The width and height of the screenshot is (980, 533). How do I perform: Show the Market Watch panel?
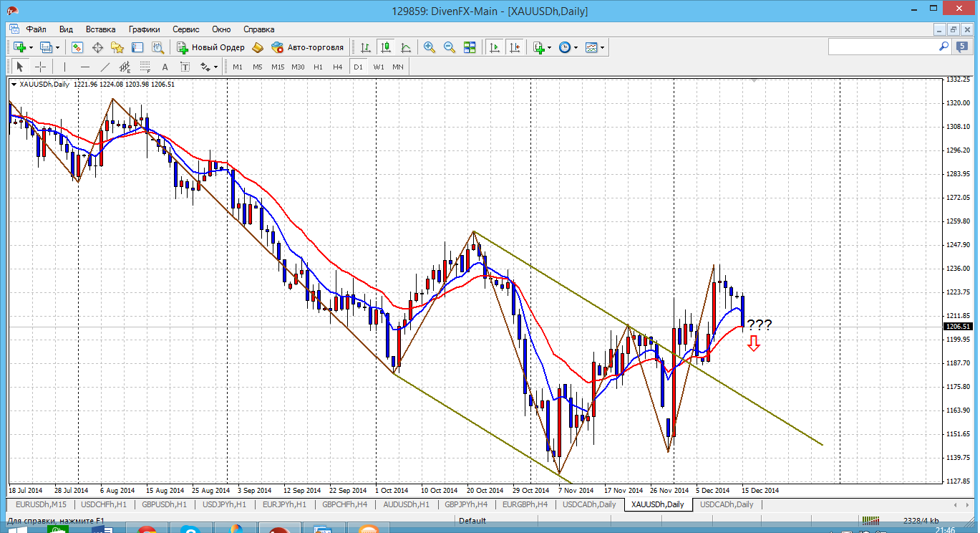click(77, 47)
